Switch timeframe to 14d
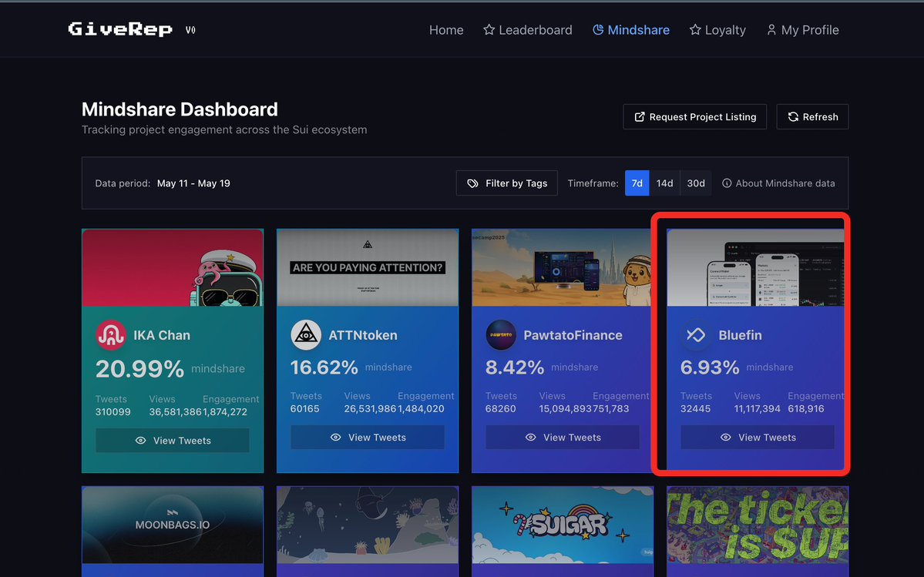Screen dimensions: 924x577 tap(665, 183)
